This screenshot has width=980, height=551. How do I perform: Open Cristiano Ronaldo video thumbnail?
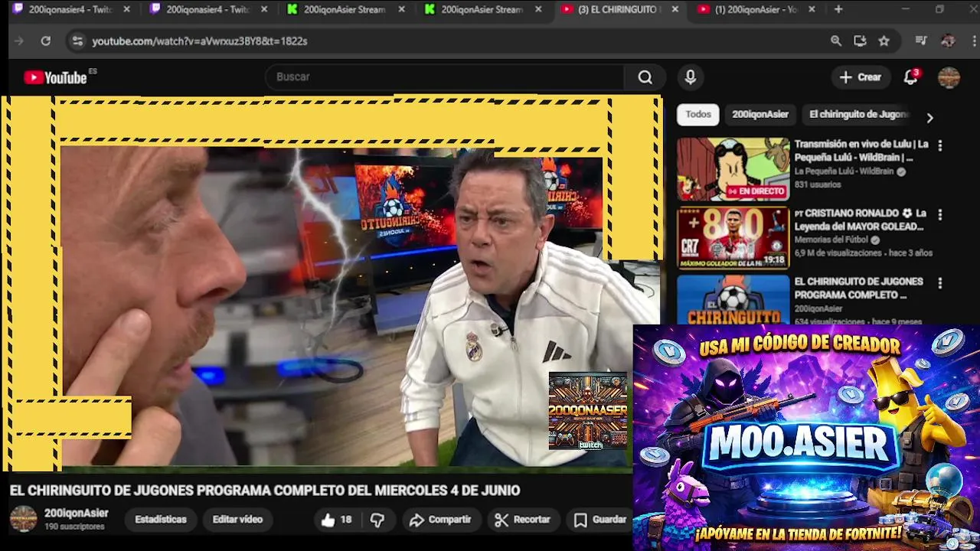tap(733, 238)
